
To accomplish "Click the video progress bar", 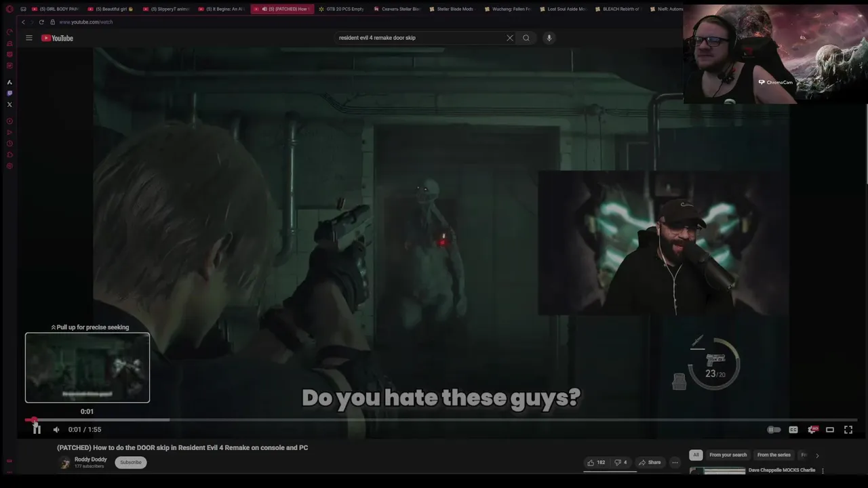I will tap(441, 420).
